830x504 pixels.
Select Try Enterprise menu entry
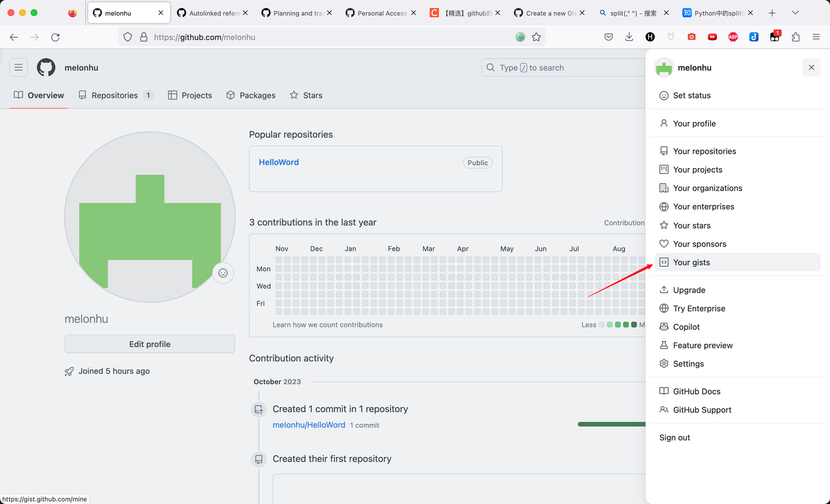[738, 308]
